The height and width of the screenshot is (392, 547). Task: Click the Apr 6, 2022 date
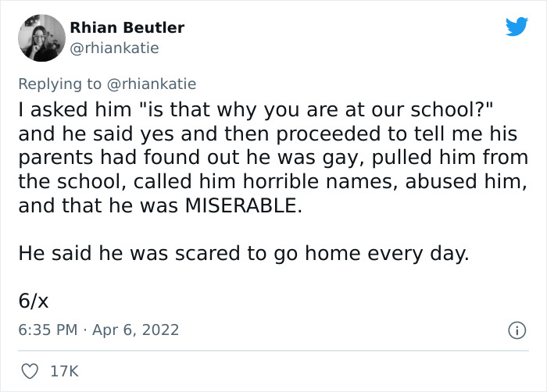pos(138,330)
